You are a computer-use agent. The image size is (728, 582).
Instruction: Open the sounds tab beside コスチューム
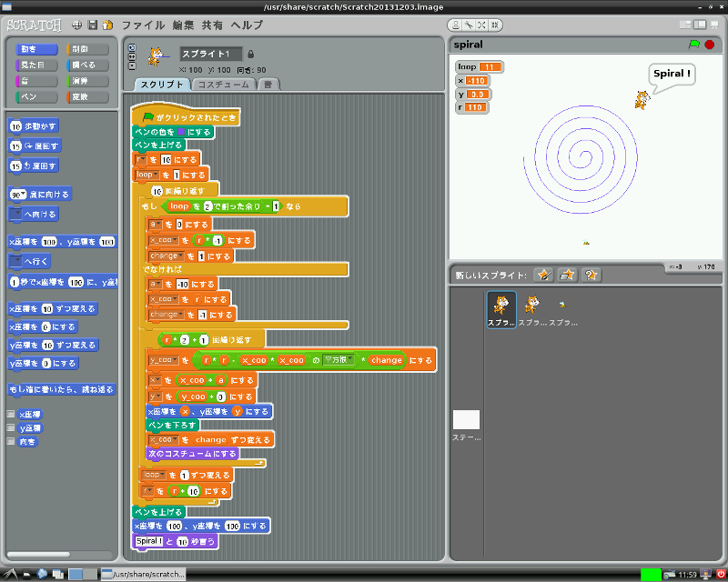click(x=268, y=85)
